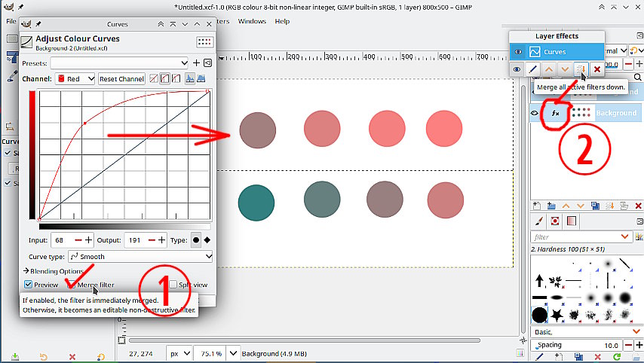The height and width of the screenshot is (363, 644).
Task: Remove the selected filter in Layer Effects
Action: tap(597, 69)
